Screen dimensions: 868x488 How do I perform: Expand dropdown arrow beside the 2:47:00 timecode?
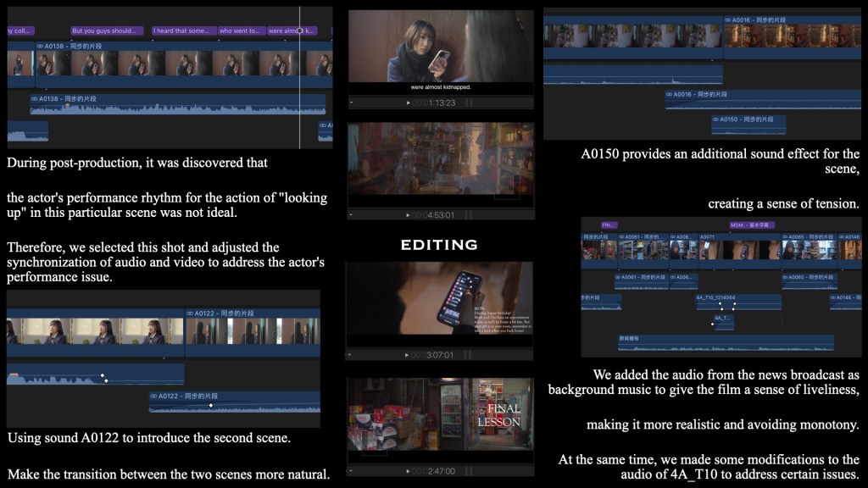pyautogui.click(x=353, y=469)
